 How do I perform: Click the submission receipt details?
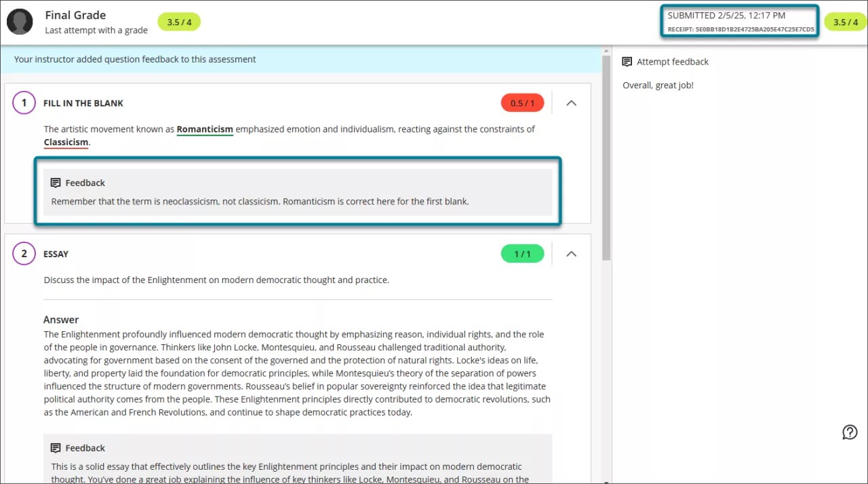[739, 21]
